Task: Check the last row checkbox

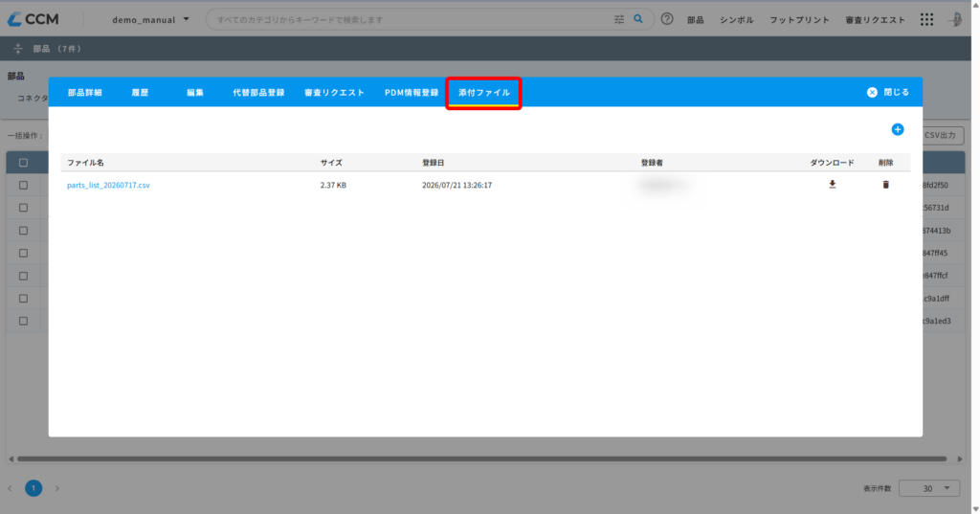Action: point(23,321)
